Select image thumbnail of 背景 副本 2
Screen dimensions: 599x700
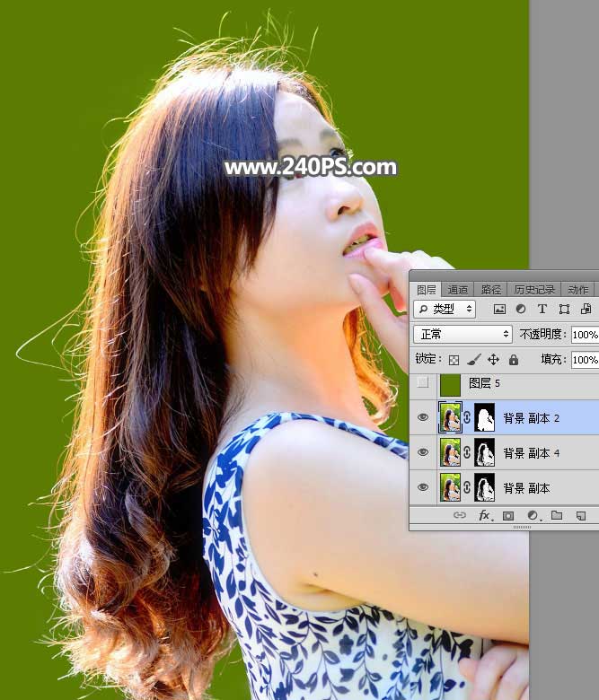tap(450, 417)
